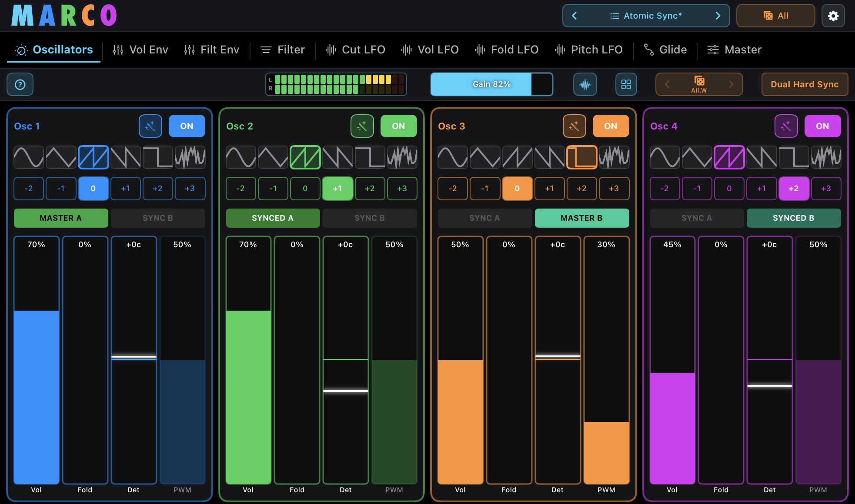The height and width of the screenshot is (504, 855).
Task: Select noise waveform for Osc 1
Action: (190, 157)
